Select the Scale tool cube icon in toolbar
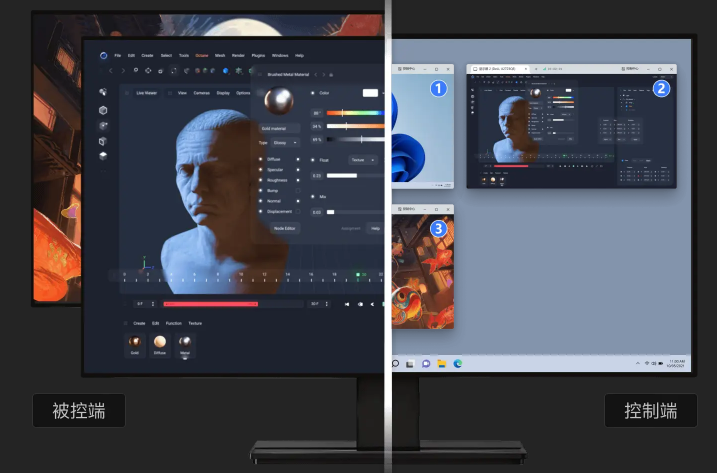This screenshot has width=717, height=473. [161, 71]
